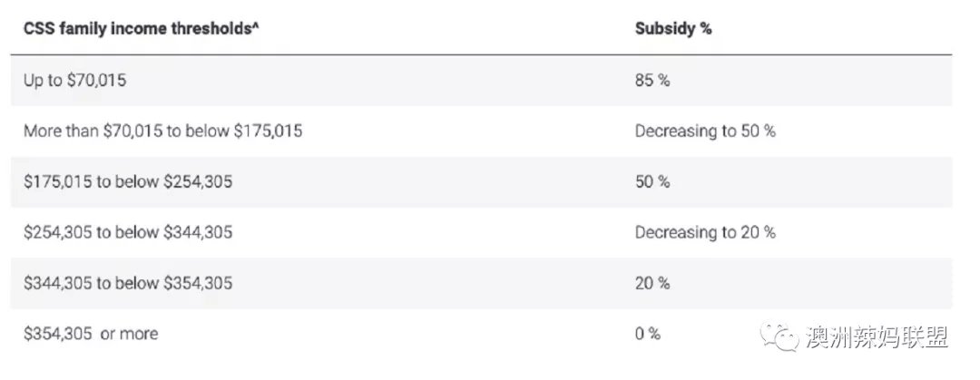980x380 pixels.
Task: Select $254,305 to below $344,305 cell
Action: click(128, 232)
